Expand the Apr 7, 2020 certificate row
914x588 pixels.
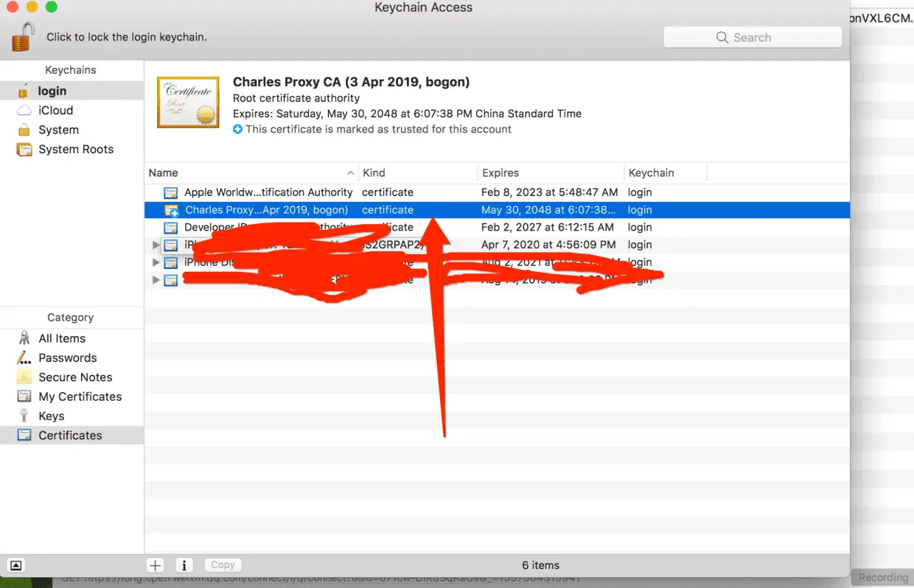156,245
